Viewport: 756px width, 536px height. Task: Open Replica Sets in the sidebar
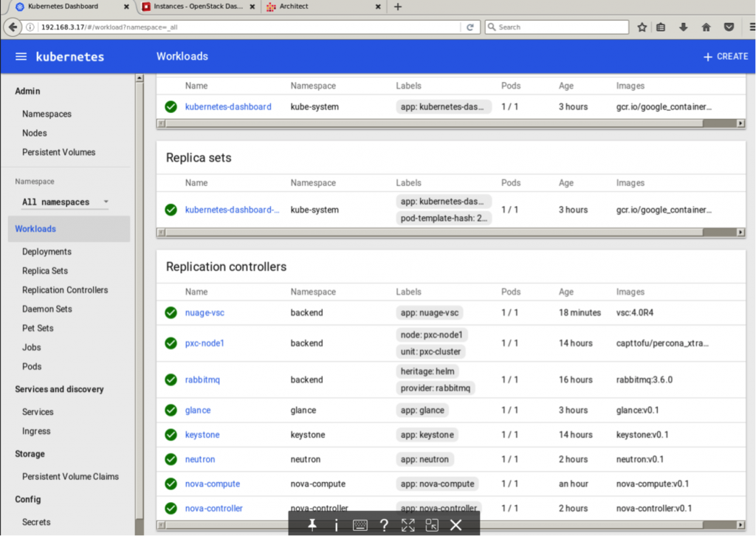45,271
